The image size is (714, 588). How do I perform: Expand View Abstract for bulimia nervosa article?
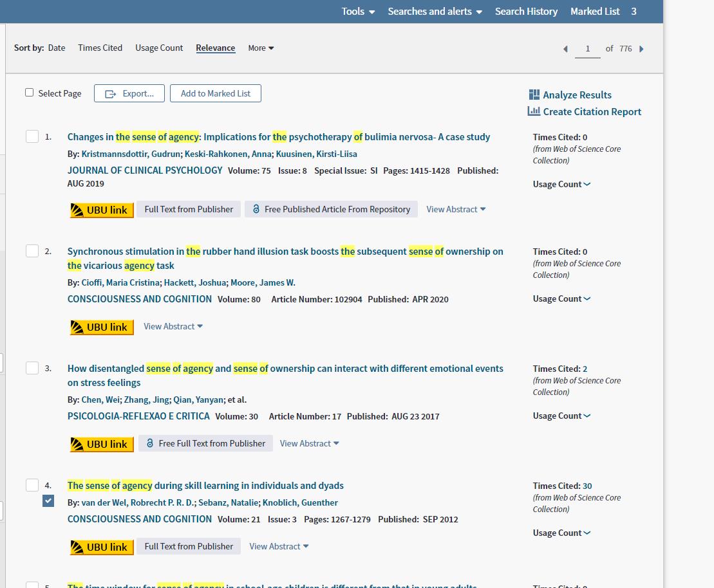(456, 209)
